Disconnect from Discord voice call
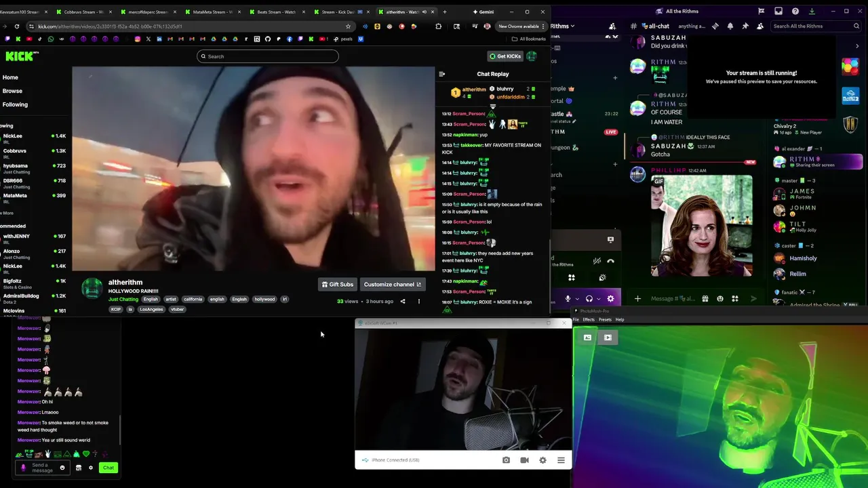 click(x=610, y=261)
